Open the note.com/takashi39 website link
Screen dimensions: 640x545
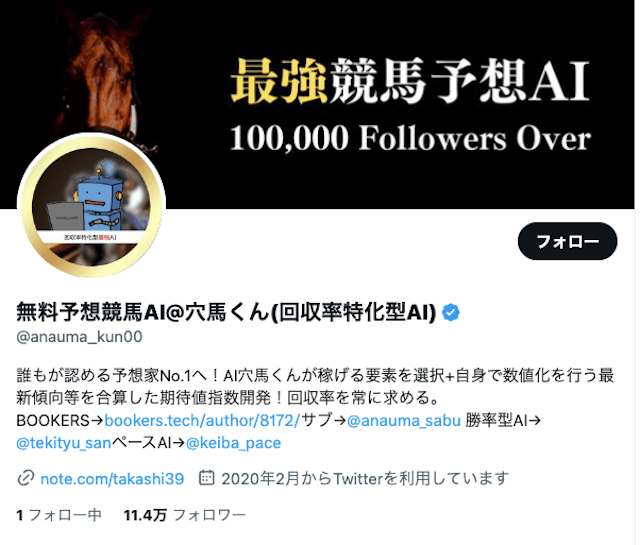[112, 478]
